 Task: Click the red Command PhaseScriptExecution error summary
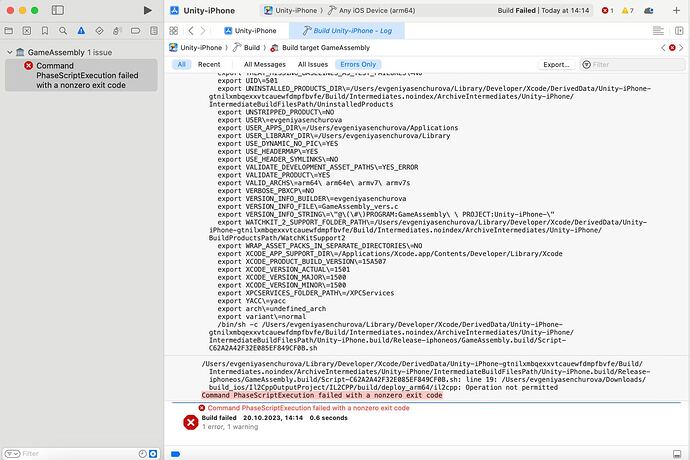point(308,408)
